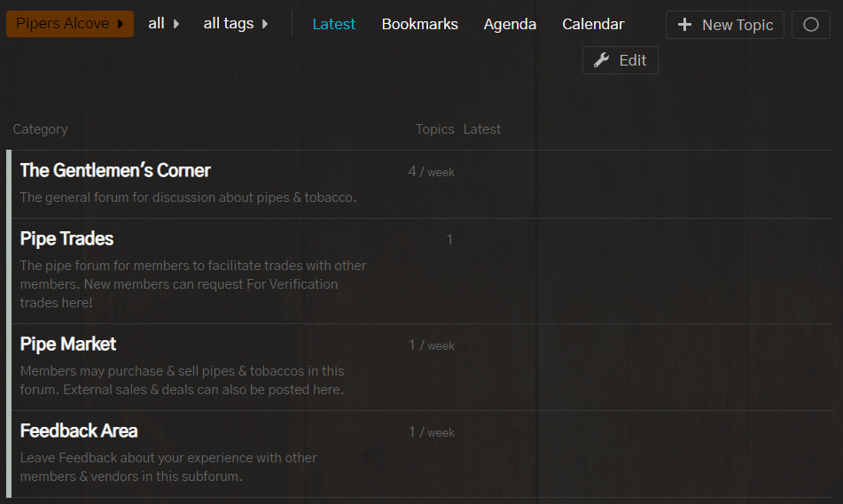Open the 'all tags' filter dropdown
The width and height of the screenshot is (843, 504).
coord(236,24)
